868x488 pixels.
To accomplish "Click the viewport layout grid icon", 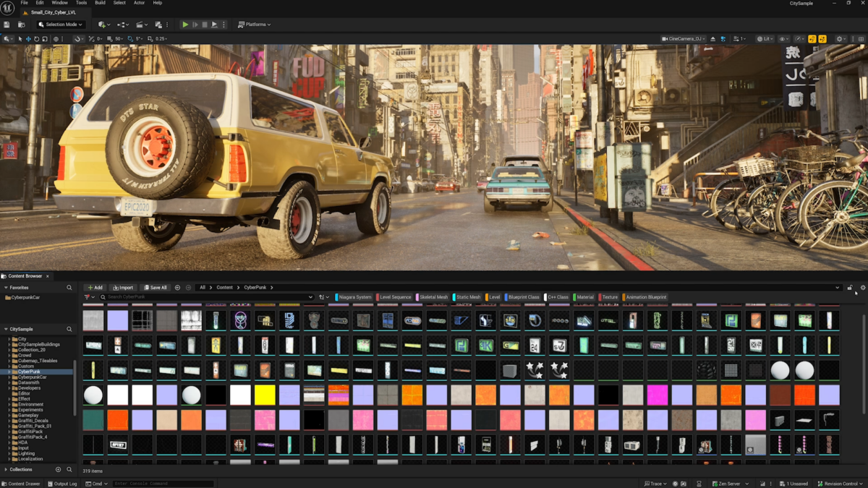I will click(x=861, y=39).
